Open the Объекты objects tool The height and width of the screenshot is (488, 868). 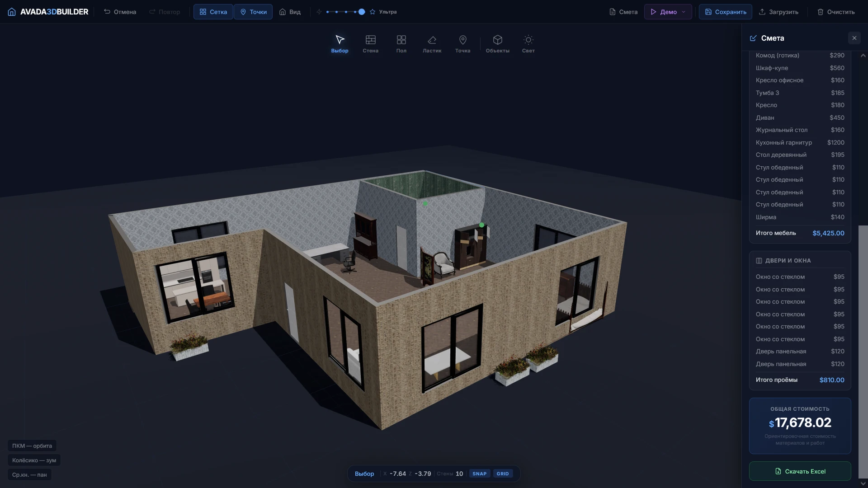pyautogui.click(x=497, y=44)
